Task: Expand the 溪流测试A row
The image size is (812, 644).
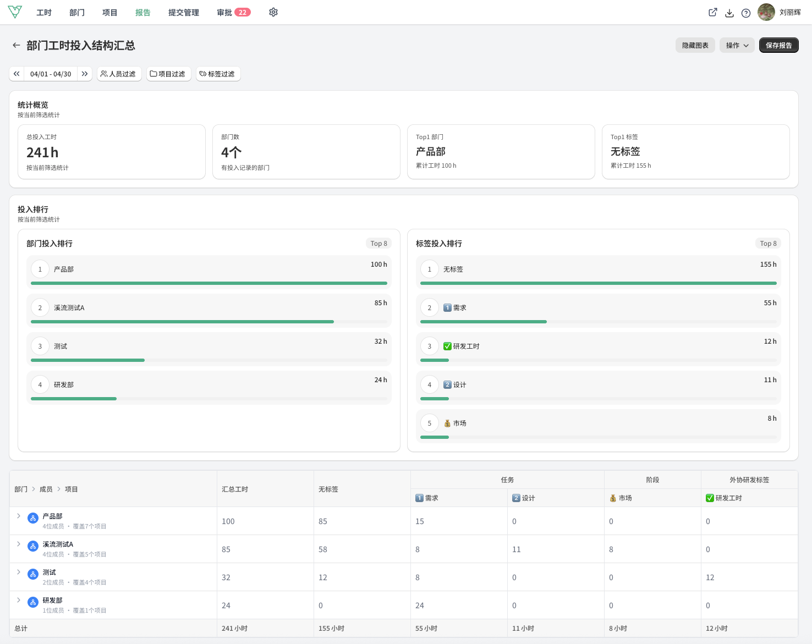Action: click(19, 544)
